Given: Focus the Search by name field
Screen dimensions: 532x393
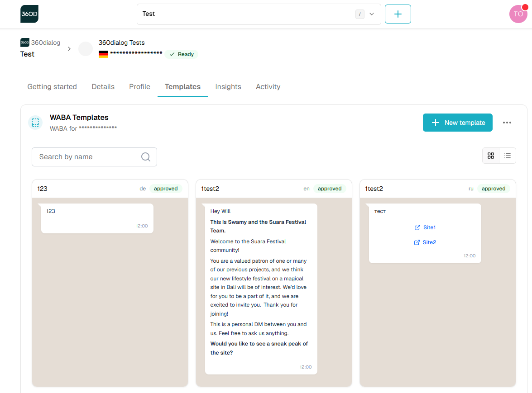Looking at the screenshot, I should [94, 157].
